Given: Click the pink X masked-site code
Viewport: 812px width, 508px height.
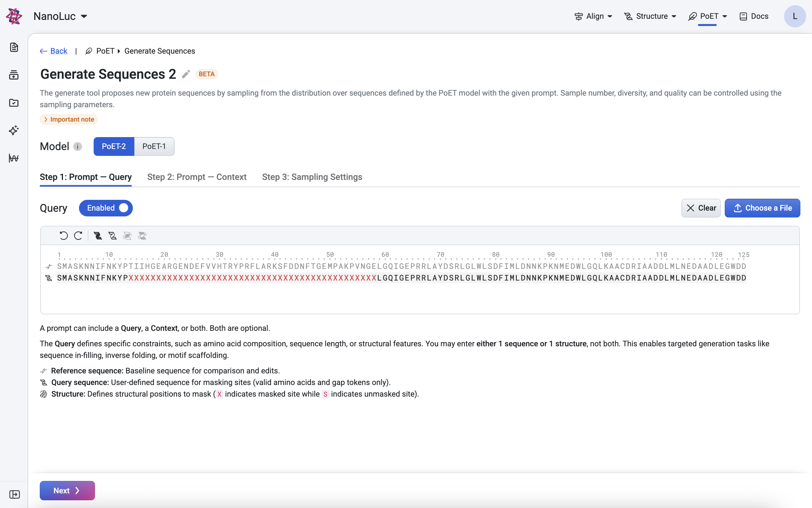Looking at the screenshot, I should [x=219, y=394].
